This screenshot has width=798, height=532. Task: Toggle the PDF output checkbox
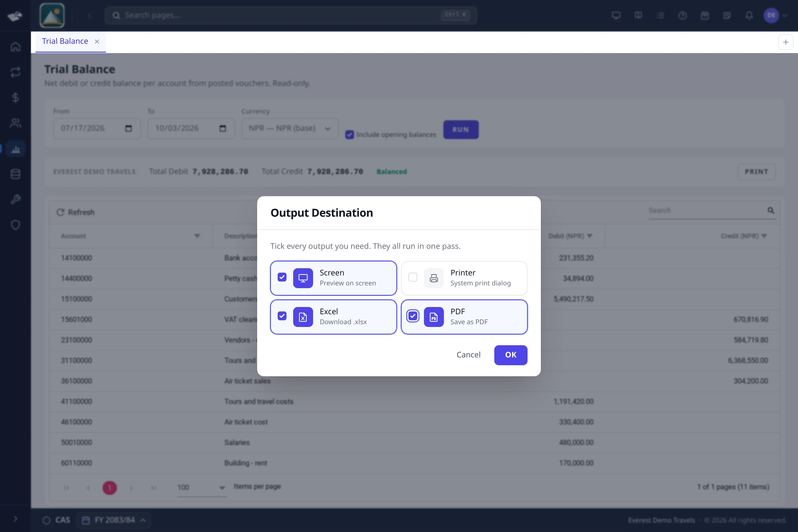click(x=413, y=316)
